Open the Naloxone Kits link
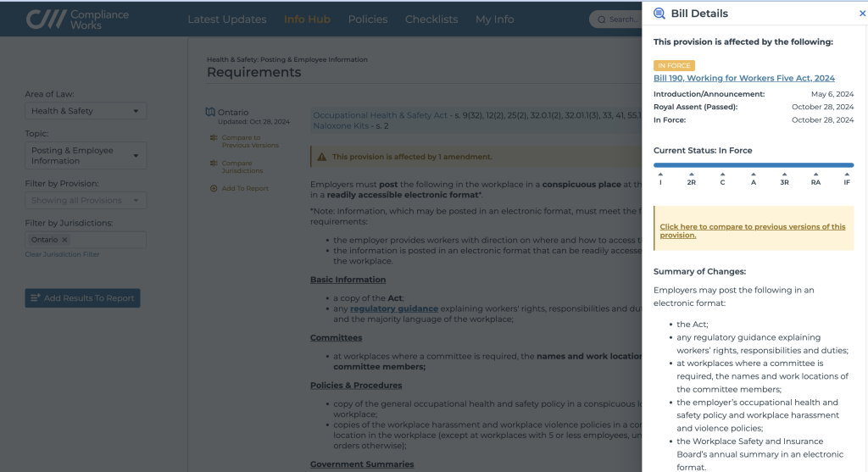Image resolution: width=868 pixels, height=472 pixels. (x=341, y=125)
